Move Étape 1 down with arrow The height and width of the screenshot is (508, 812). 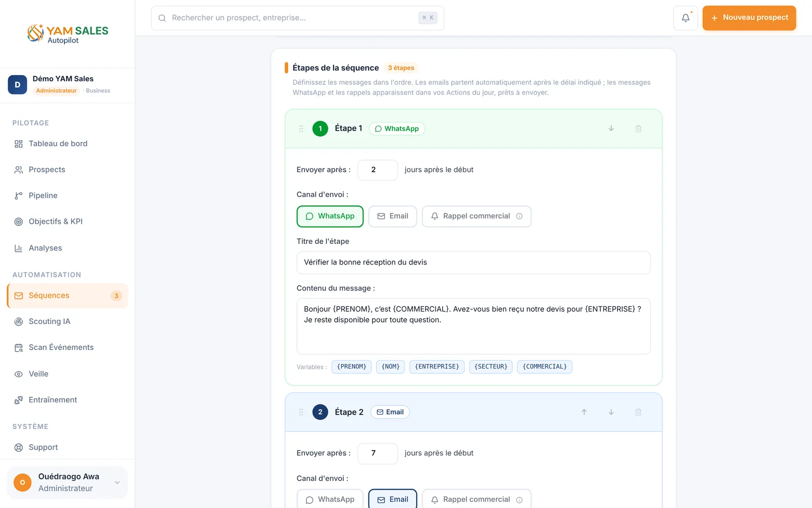[611, 129]
